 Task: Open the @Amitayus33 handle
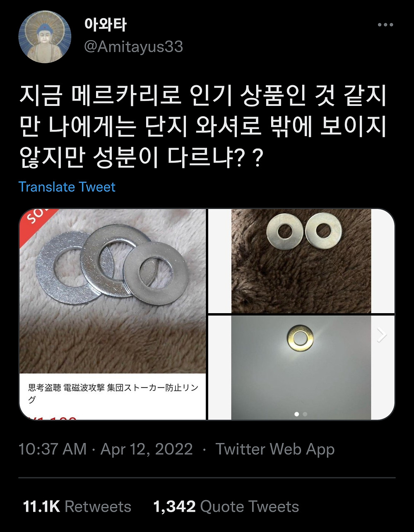[x=133, y=47]
